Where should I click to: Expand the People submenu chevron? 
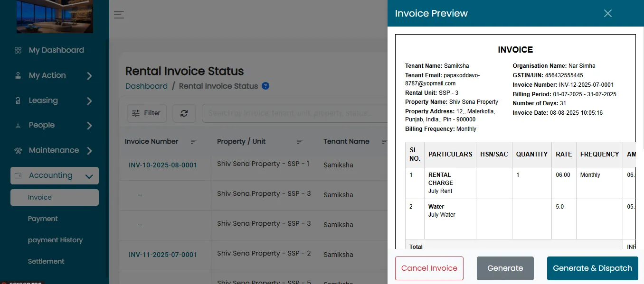[x=89, y=126]
